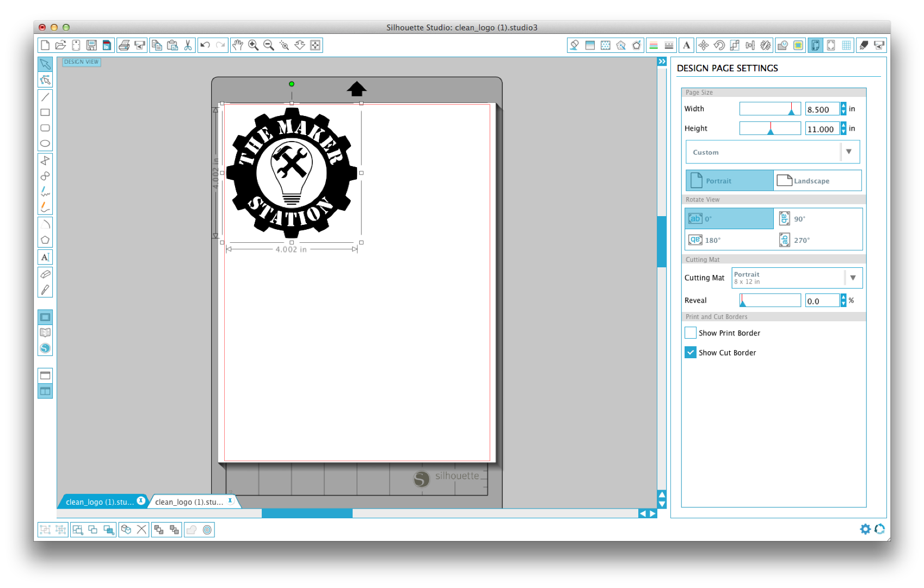Enable Show Print Border

pos(690,333)
